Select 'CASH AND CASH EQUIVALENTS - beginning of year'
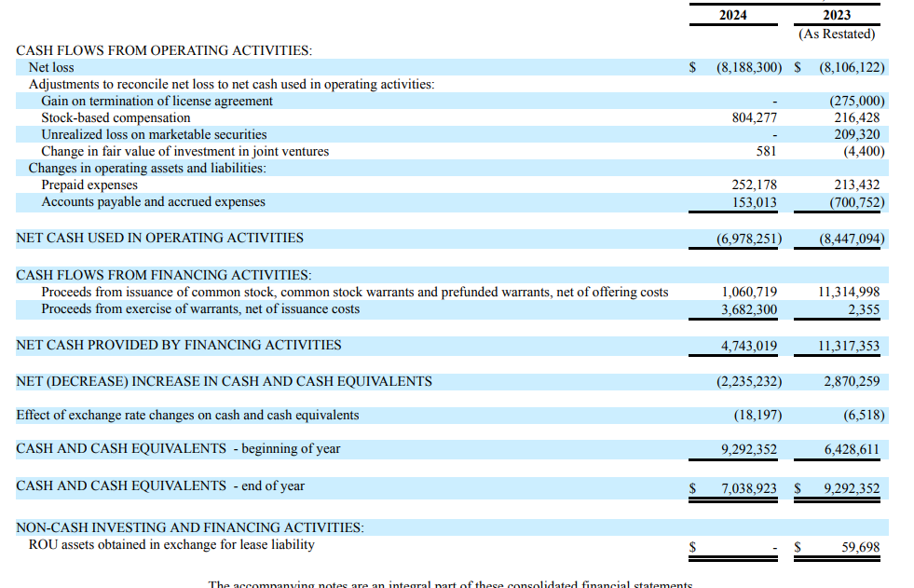 [x=178, y=449]
